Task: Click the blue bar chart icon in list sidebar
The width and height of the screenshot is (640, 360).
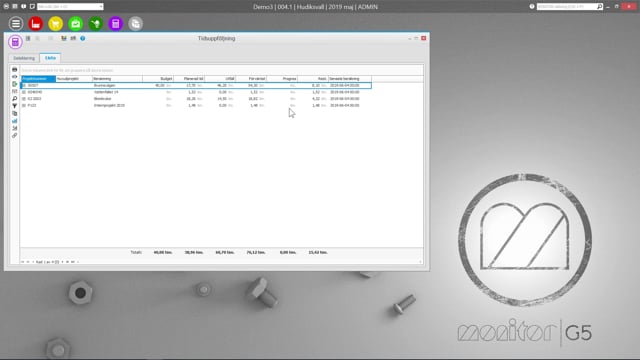Action: click(15, 121)
